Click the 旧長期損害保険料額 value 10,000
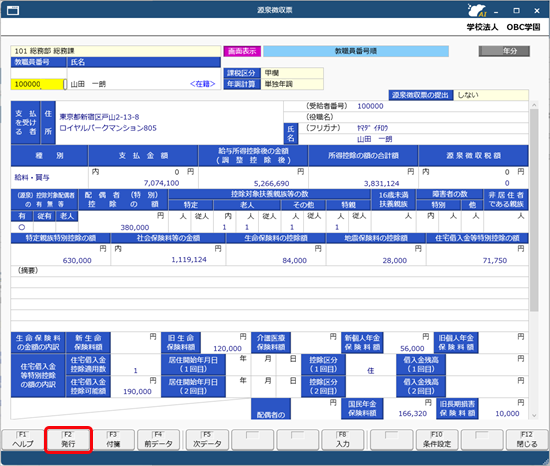The height and width of the screenshot is (466, 550). pyautogui.click(x=507, y=414)
